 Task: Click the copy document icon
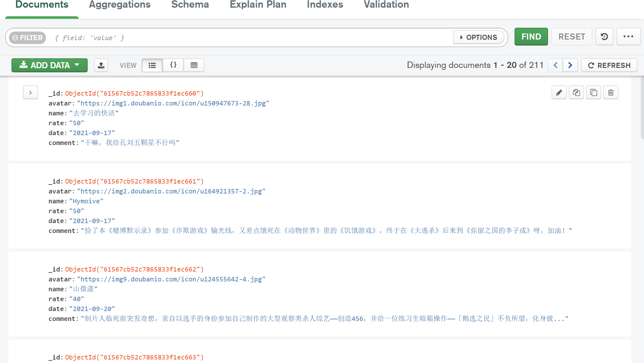point(576,93)
